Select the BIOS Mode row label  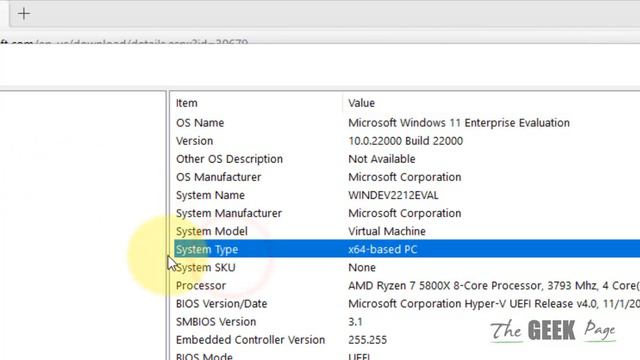pos(204,356)
